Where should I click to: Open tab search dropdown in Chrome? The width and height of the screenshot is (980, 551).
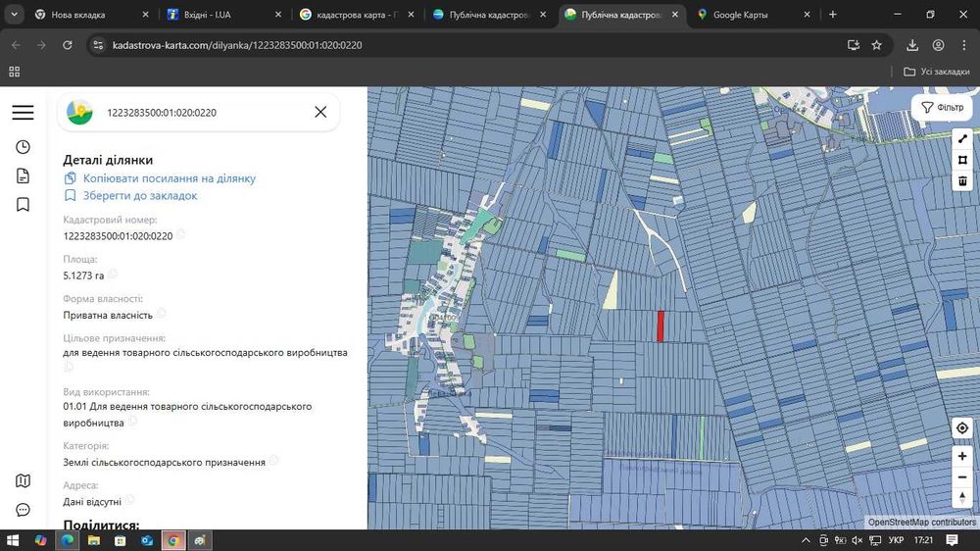14,15
